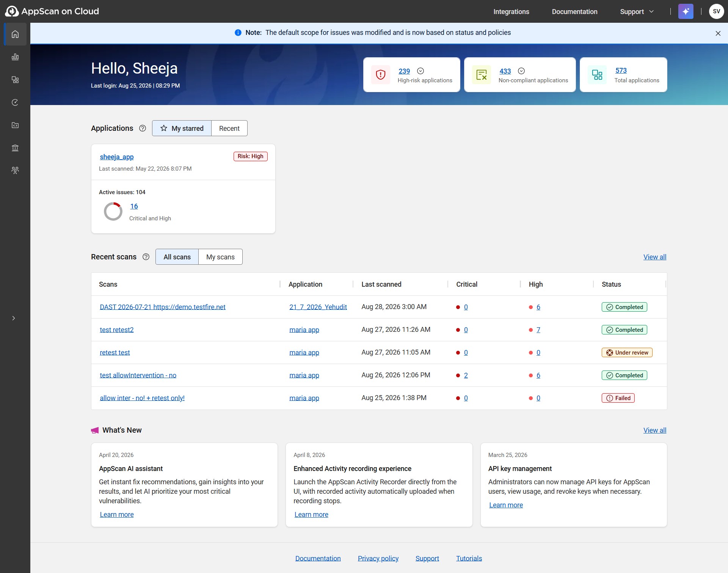Open the dashboard bar chart sidebar icon
Viewport: 728px width, 573px height.
point(15,57)
